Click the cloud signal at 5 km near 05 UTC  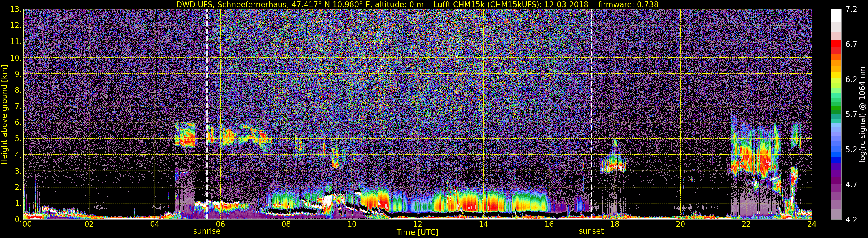tap(185, 135)
